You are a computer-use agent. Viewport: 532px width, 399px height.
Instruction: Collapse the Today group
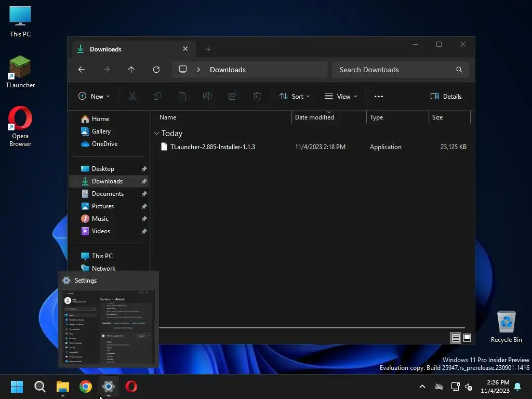click(x=156, y=134)
